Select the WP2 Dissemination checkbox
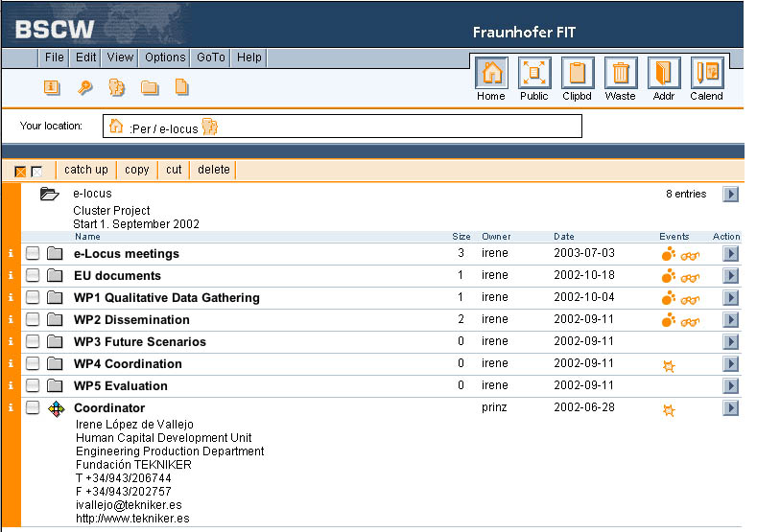The height and width of the screenshot is (532, 757). tap(33, 320)
